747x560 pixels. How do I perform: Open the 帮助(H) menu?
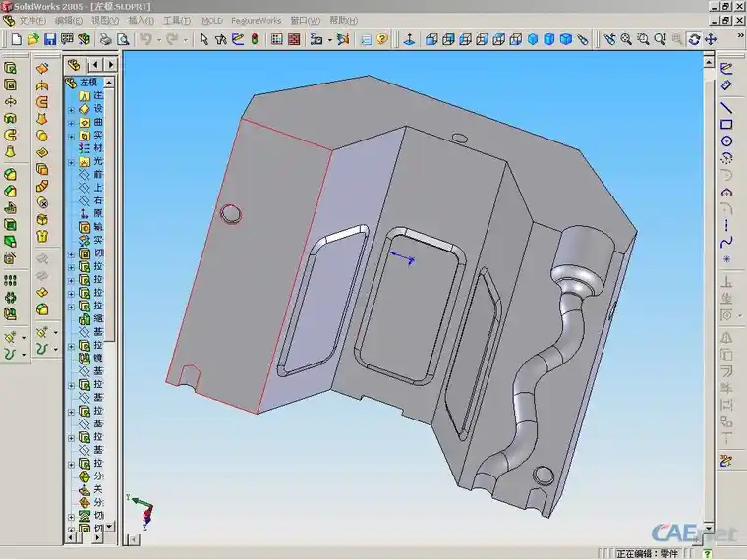coord(343,21)
